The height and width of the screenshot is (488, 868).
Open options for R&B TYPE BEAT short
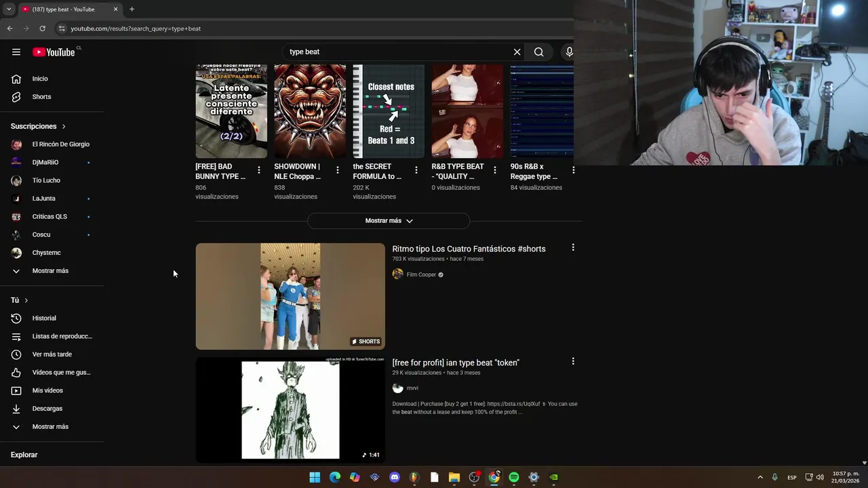495,170
